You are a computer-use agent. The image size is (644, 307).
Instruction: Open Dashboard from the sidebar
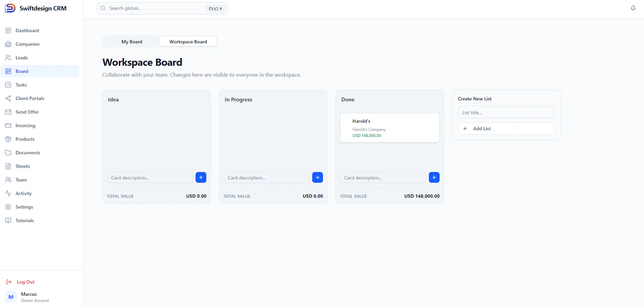pyautogui.click(x=40, y=31)
